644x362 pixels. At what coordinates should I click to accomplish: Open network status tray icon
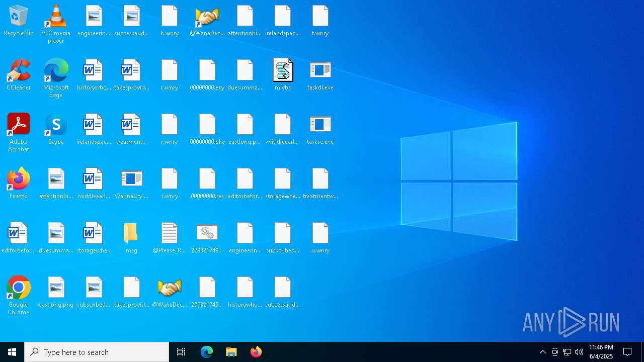tap(567, 352)
